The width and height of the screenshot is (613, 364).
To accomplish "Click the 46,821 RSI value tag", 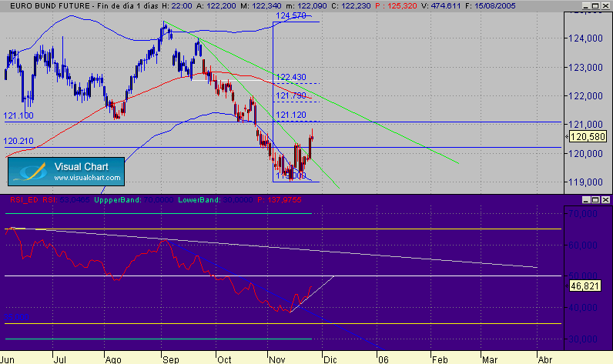I will 585,286.
